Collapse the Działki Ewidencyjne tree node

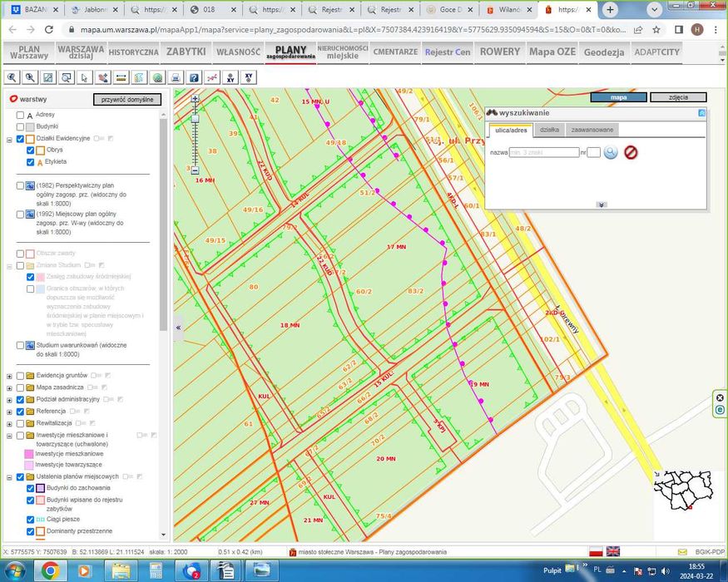pyautogui.click(x=9, y=139)
